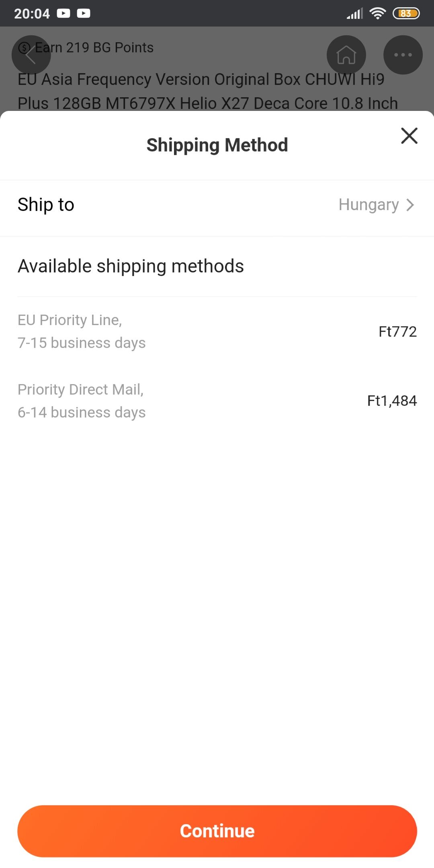Choose Priority Direct Mail shipping option

[82, 401]
